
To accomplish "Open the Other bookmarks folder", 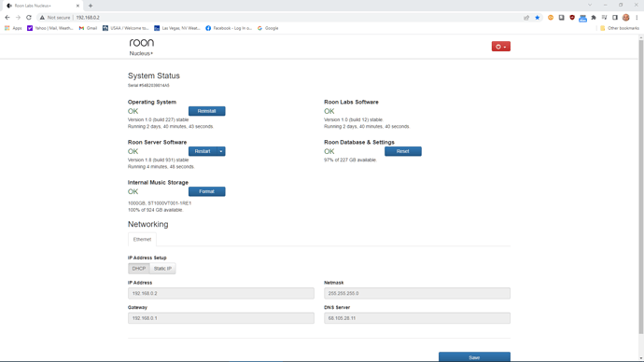I will pyautogui.click(x=620, y=28).
